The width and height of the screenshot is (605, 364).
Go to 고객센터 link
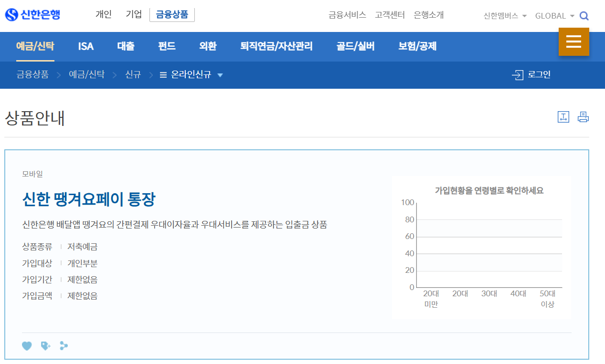tap(390, 15)
